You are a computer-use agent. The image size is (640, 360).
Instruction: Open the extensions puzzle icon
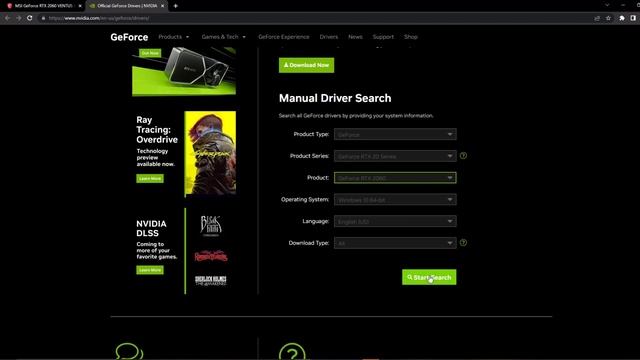[x=622, y=18]
